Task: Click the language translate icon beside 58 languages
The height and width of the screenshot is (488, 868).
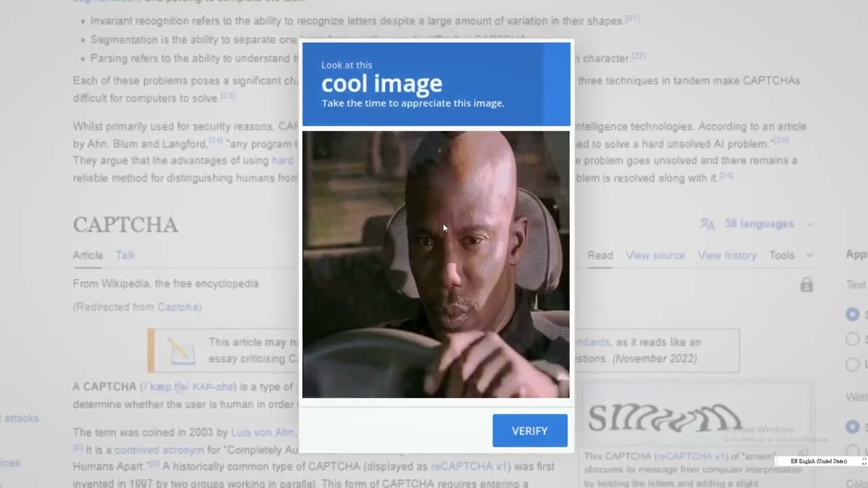Action: click(x=707, y=224)
